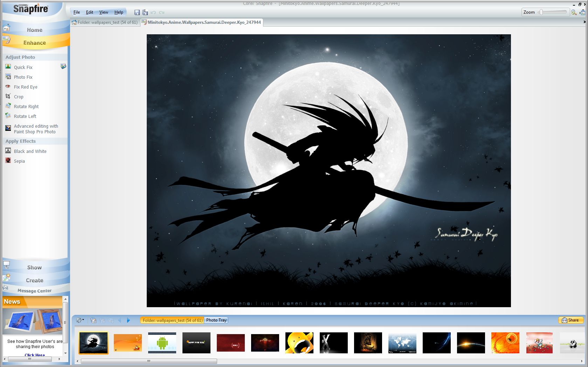Go to the previous photo arrow
The width and height of the screenshot is (588, 367).
tap(119, 320)
